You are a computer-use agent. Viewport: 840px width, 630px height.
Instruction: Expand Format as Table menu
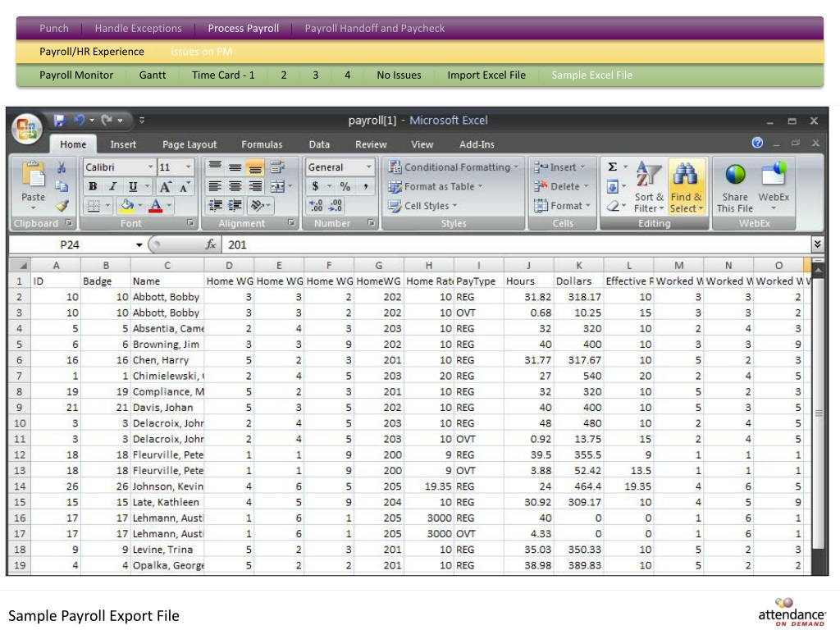[x=435, y=186]
